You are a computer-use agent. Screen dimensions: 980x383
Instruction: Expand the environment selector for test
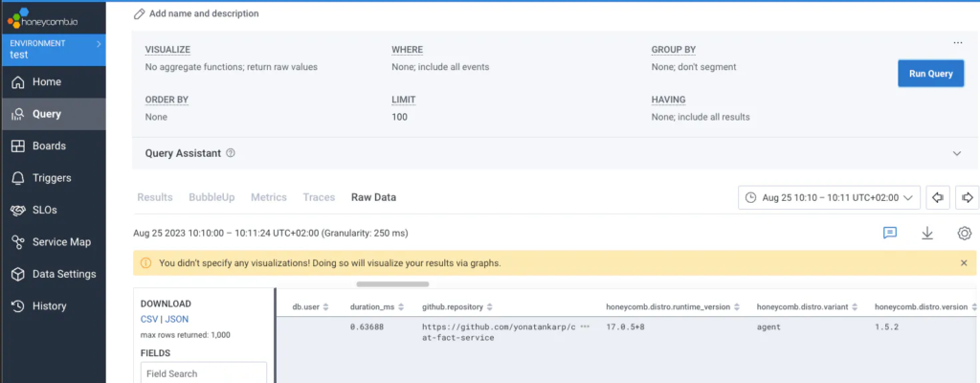(x=98, y=43)
